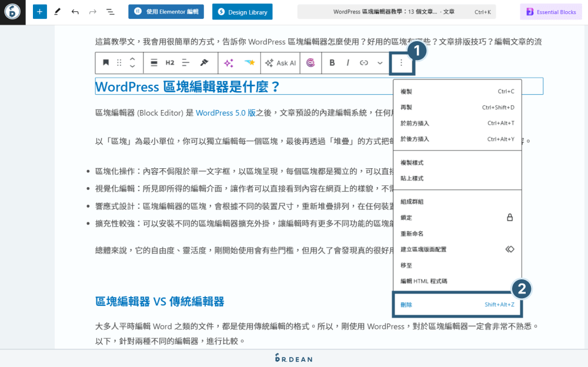Open the text alignment dropdown
This screenshot has width=588, height=367.
(185, 63)
